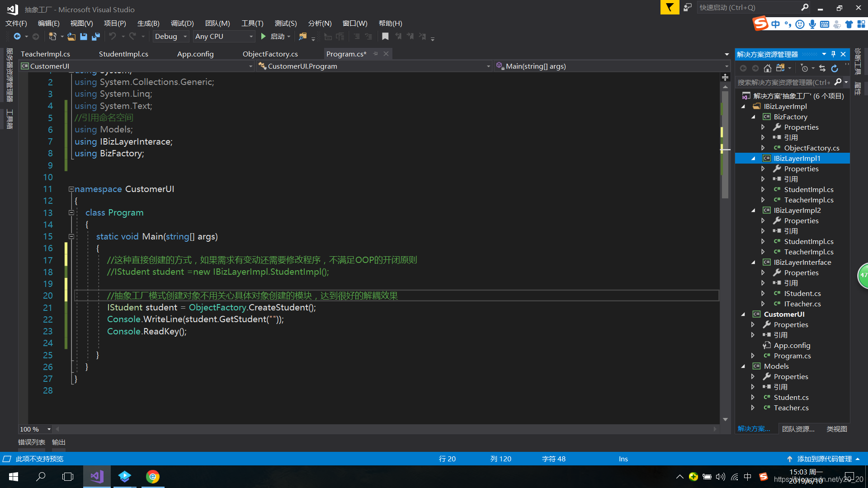Click the Navigate Backward arrow in toolbar

pyautogui.click(x=17, y=37)
